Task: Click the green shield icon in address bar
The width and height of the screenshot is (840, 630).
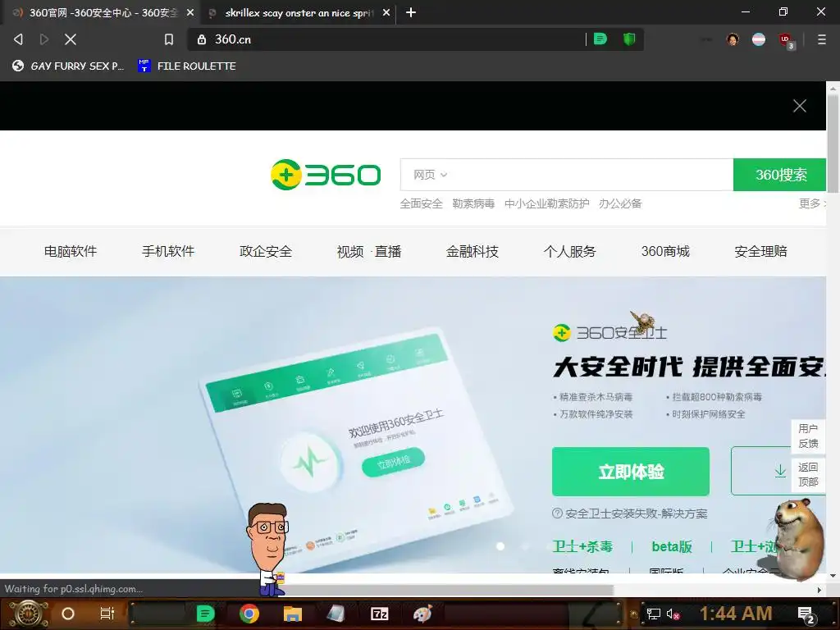Action: pos(629,39)
